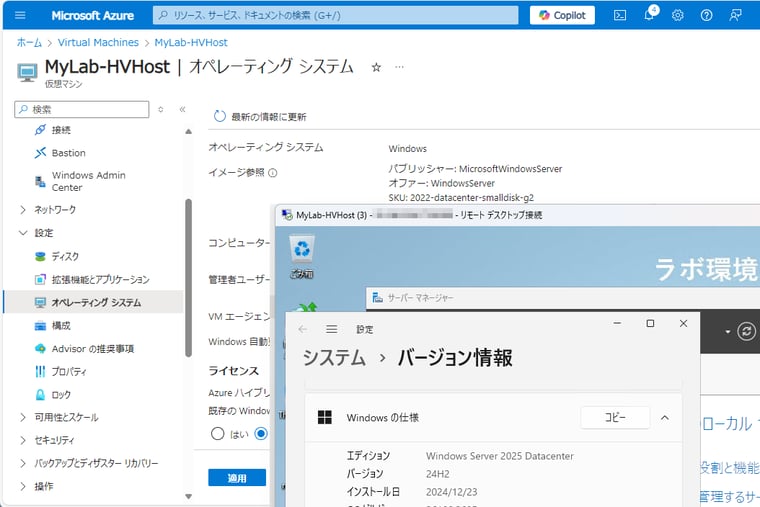Click the コピー button in Windows の仕様
The image size is (760, 507).
(x=615, y=417)
